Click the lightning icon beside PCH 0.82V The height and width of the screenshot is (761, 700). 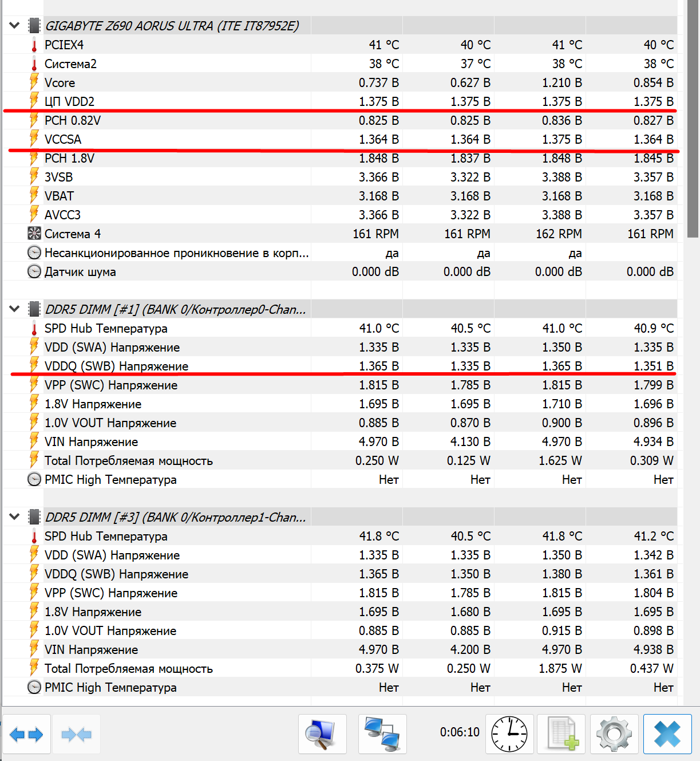click(x=34, y=120)
